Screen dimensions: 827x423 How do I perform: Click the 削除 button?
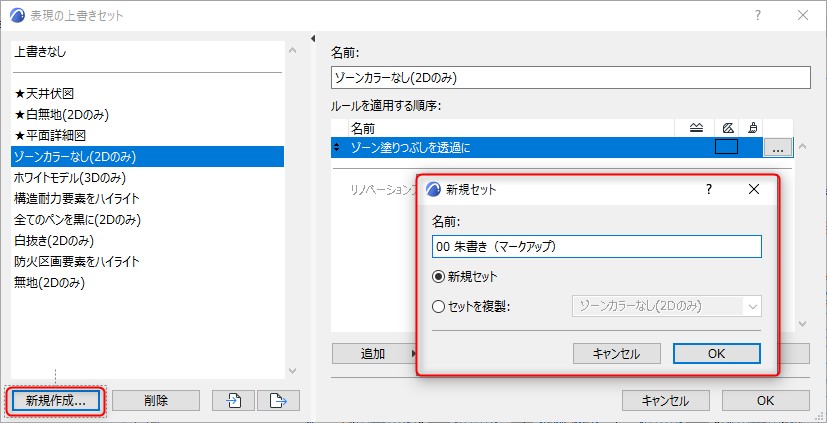(156, 400)
